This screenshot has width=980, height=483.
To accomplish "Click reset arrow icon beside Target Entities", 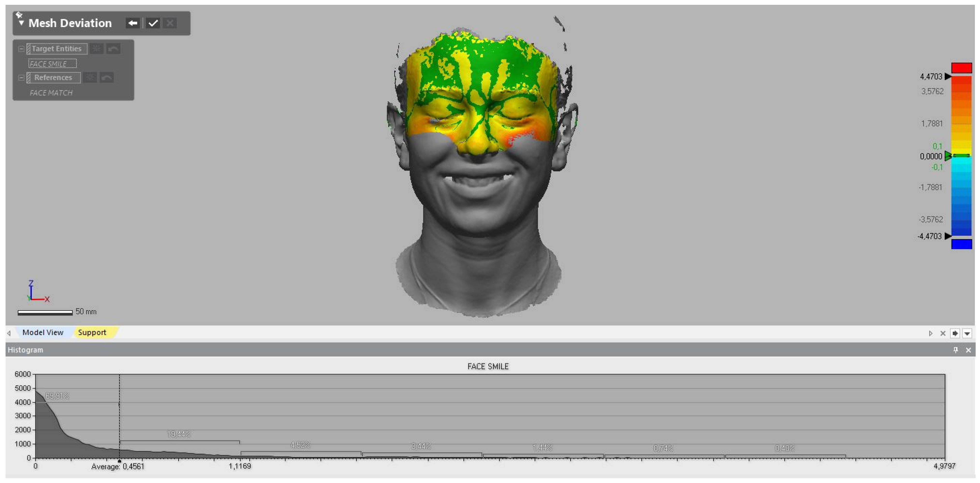I will pos(113,49).
